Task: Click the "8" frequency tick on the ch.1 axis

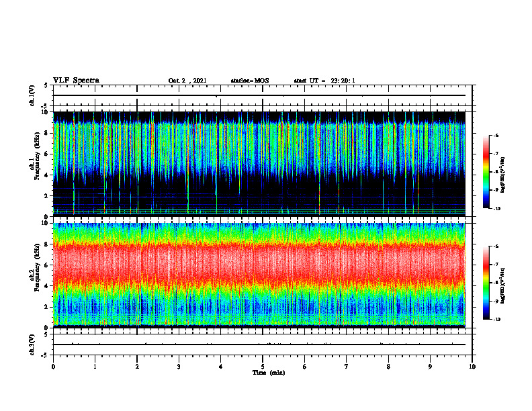Action: pyautogui.click(x=47, y=133)
